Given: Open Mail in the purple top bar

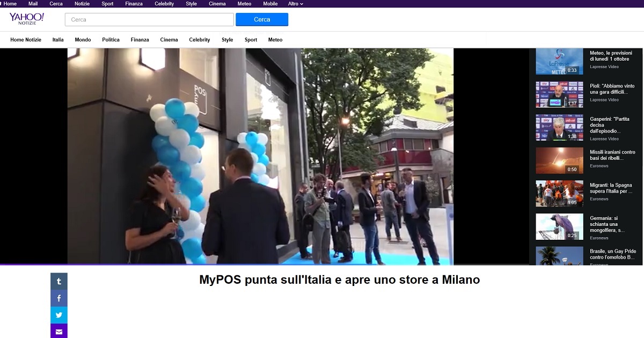Looking at the screenshot, I should coord(33,4).
